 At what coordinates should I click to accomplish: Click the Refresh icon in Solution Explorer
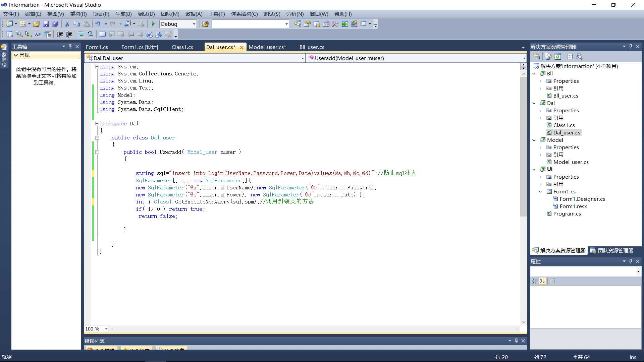pos(558,56)
